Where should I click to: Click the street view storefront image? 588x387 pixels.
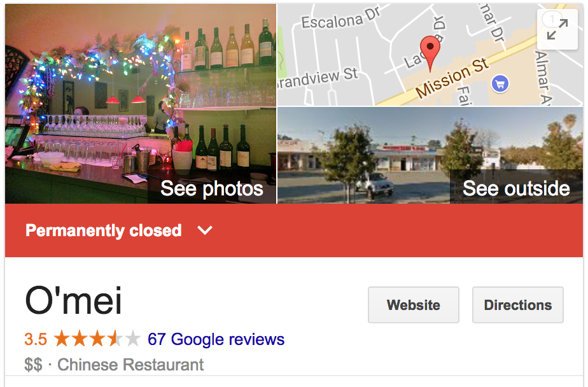pyautogui.click(x=430, y=155)
